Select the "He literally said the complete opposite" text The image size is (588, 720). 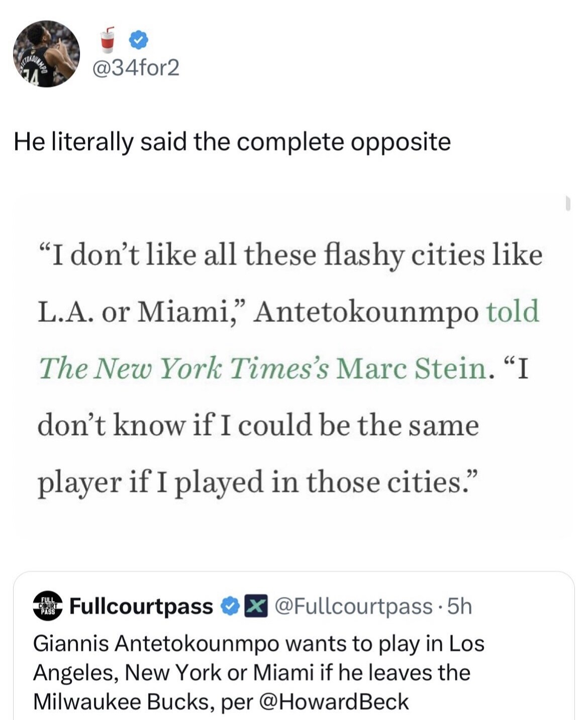click(x=232, y=142)
